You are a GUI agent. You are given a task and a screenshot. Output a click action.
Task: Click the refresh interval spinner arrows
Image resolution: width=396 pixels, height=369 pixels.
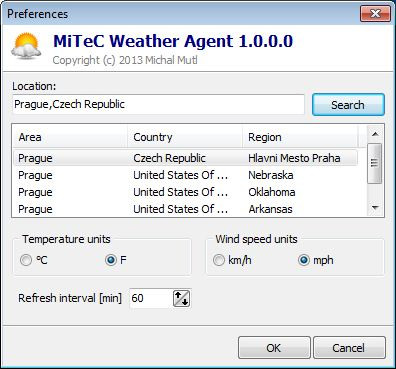182,298
